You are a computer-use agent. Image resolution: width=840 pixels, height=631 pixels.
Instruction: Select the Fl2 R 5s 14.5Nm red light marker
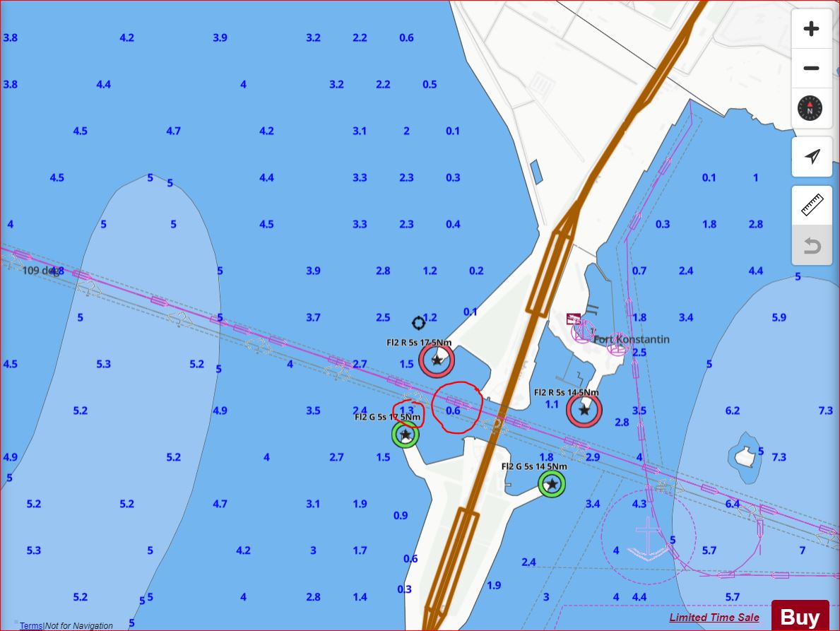coord(584,410)
